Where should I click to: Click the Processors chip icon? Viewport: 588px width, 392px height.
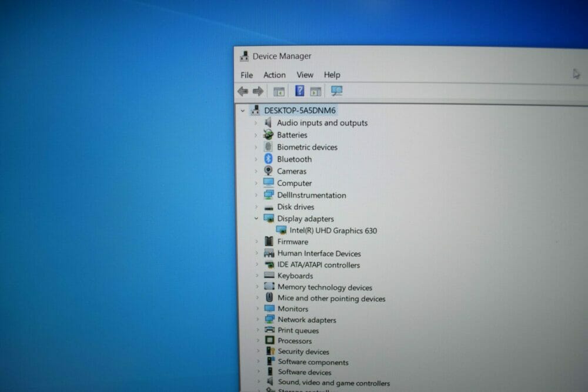(x=270, y=340)
